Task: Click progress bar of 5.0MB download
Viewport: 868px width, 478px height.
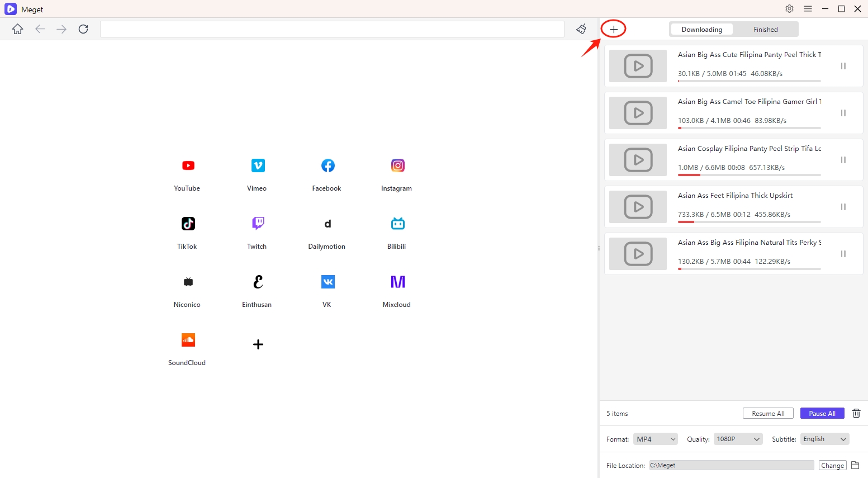Action: point(750,81)
